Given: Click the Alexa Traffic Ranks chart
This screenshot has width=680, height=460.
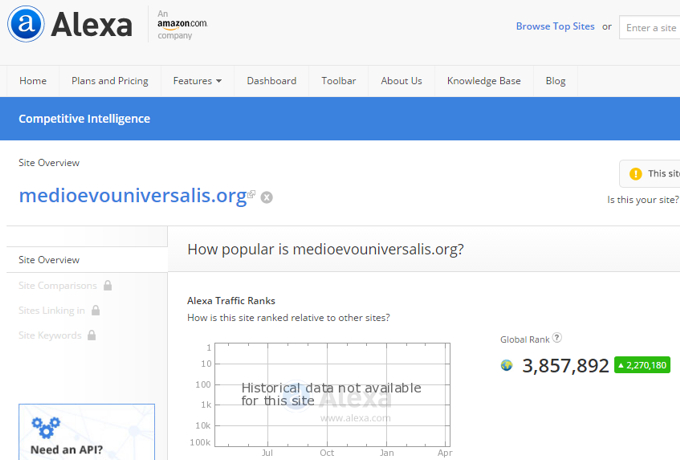Looking at the screenshot, I should click(332, 395).
